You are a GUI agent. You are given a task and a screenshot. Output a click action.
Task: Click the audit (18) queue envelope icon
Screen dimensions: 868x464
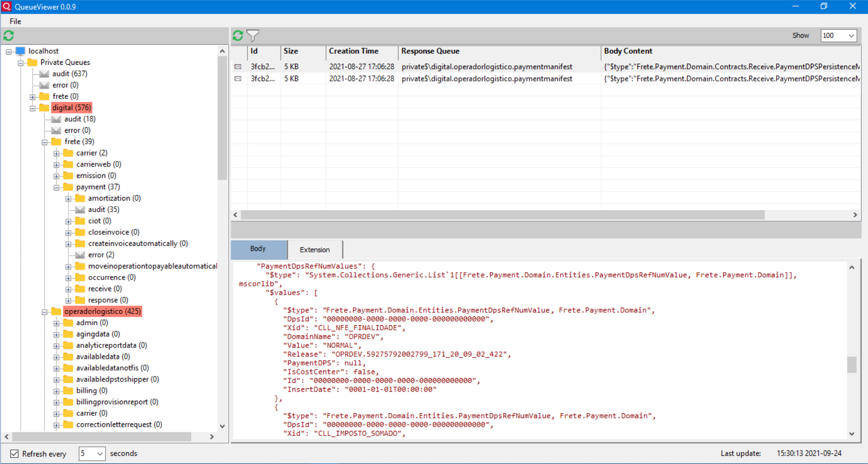[x=56, y=119]
